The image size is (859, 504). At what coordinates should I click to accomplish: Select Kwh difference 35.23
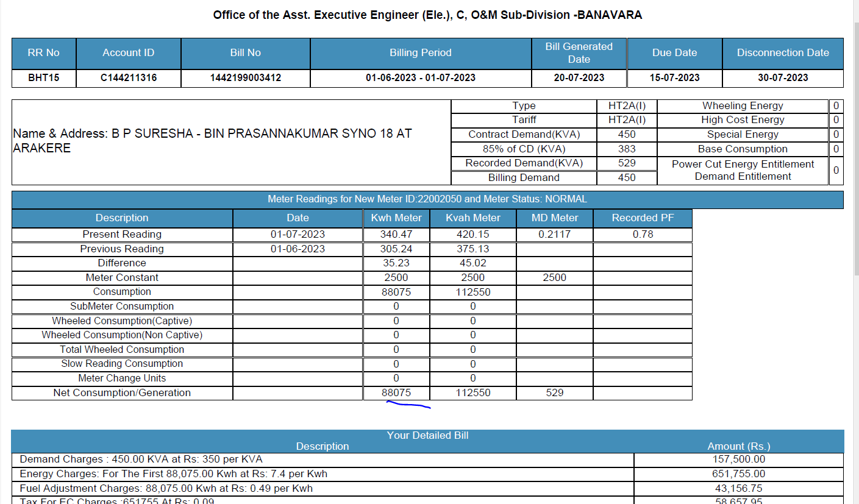(396, 263)
